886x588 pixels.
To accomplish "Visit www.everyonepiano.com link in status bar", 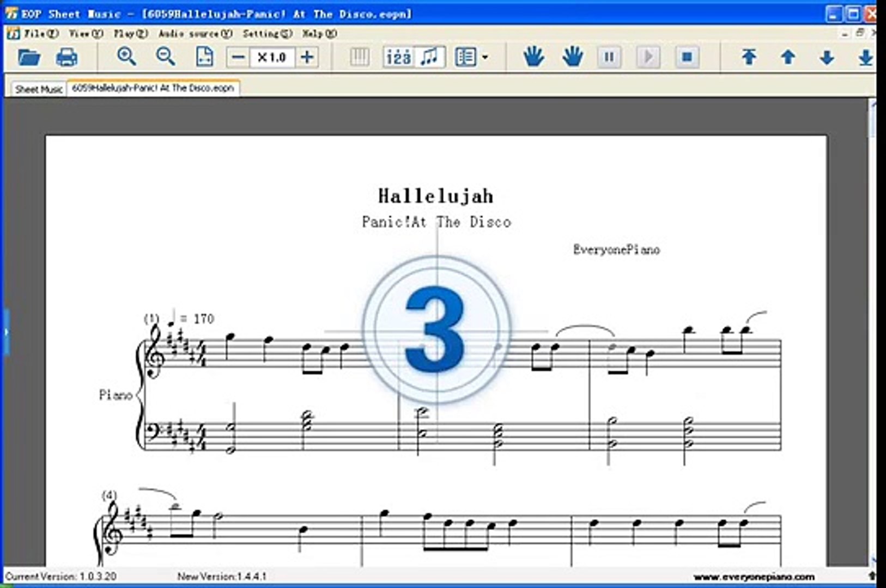I will click(754, 577).
